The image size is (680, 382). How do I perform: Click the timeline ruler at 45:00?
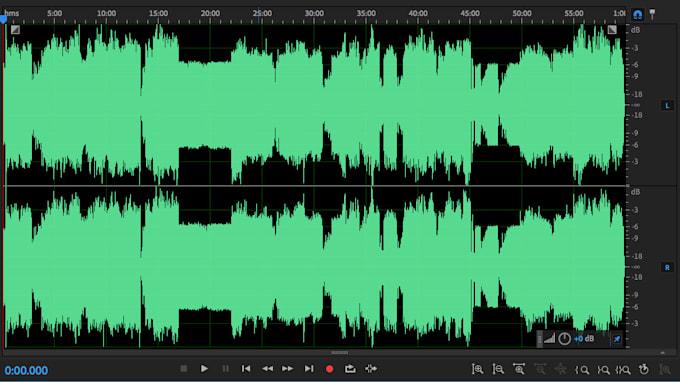[470, 14]
